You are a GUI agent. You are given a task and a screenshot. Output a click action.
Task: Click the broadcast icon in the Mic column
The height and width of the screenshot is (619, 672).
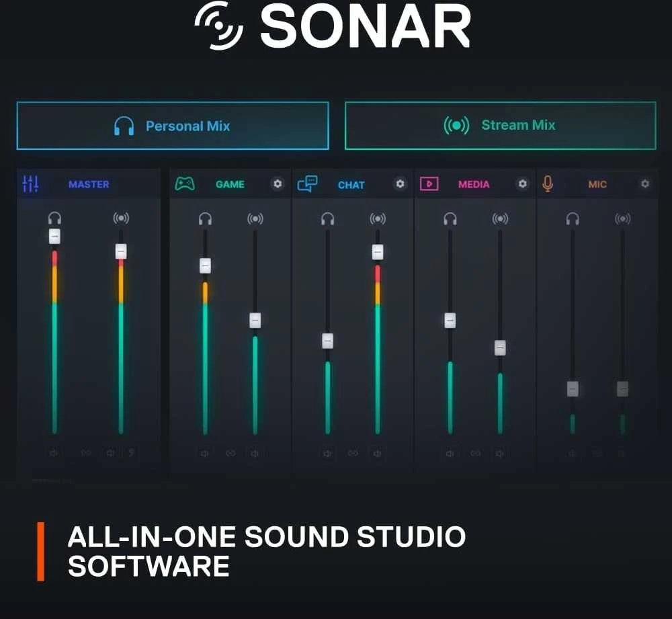click(x=622, y=218)
